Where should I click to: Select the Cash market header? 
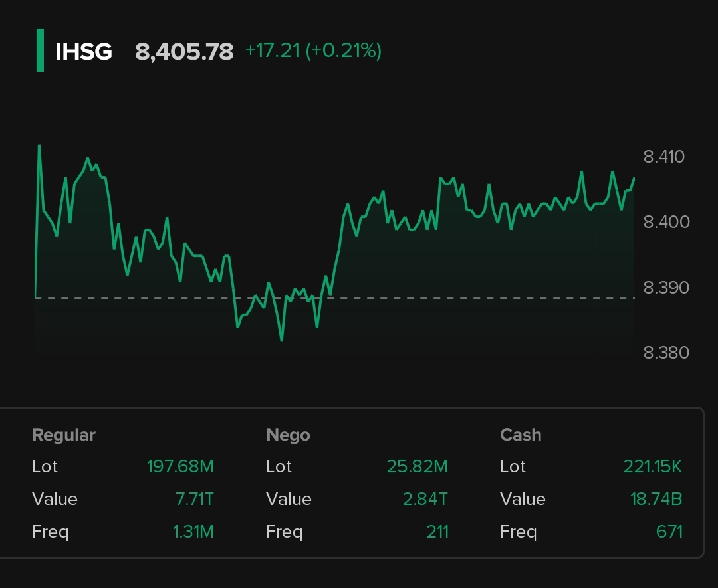(x=521, y=435)
